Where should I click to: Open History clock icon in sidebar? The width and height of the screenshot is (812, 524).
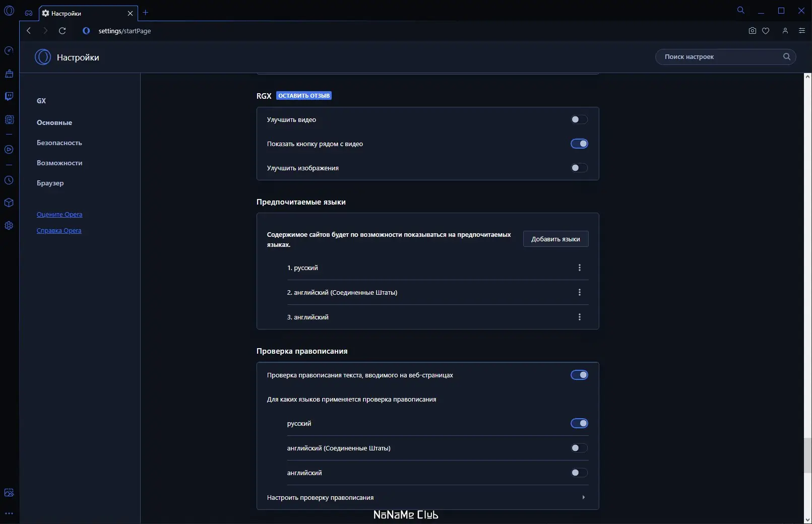pos(9,180)
